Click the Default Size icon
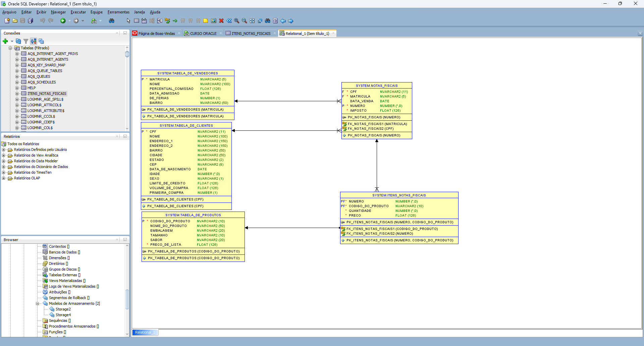The height and width of the screenshot is (346, 644). click(x=260, y=21)
